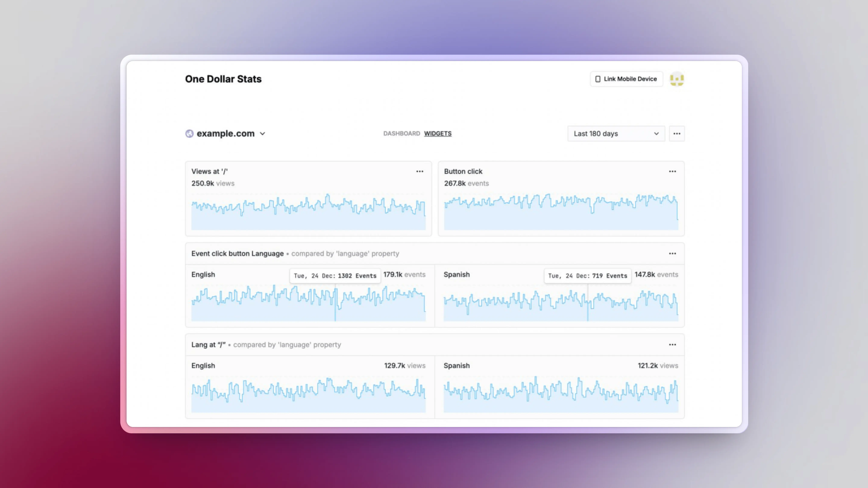The width and height of the screenshot is (868, 488).
Task: Click the English label in Lang widget
Action: [203, 365]
